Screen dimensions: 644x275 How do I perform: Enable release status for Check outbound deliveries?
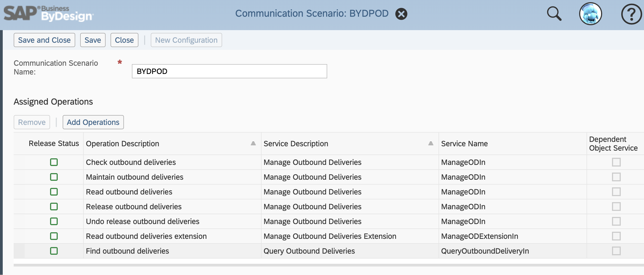point(54,162)
